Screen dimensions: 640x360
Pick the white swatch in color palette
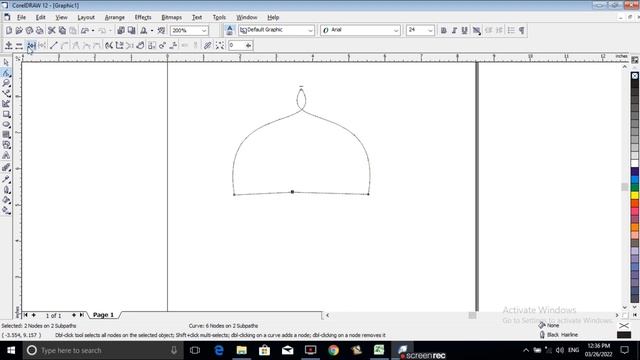coord(635,164)
